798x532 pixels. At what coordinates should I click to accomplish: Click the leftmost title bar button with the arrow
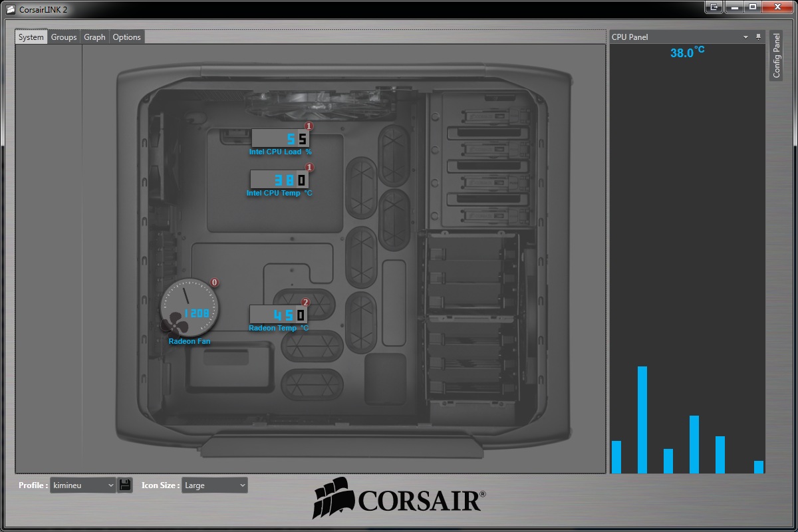(714, 7)
